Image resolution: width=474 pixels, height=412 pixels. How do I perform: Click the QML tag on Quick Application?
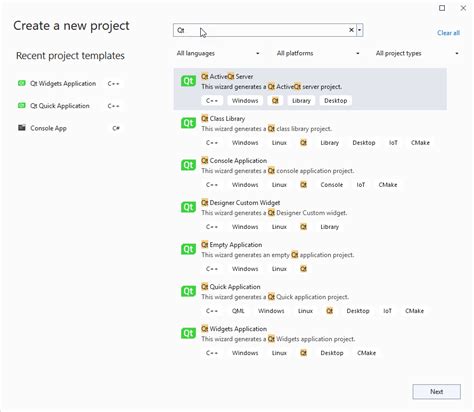coord(238,311)
